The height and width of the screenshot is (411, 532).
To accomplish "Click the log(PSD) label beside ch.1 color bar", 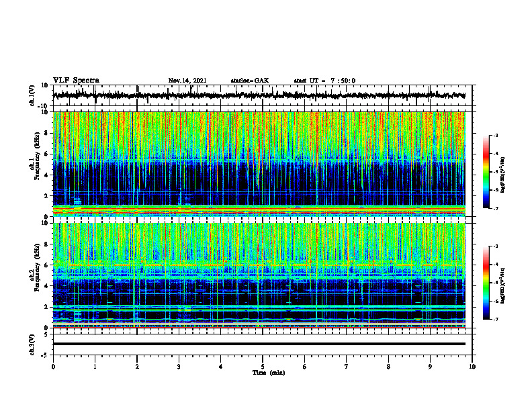I will tap(503, 175).
